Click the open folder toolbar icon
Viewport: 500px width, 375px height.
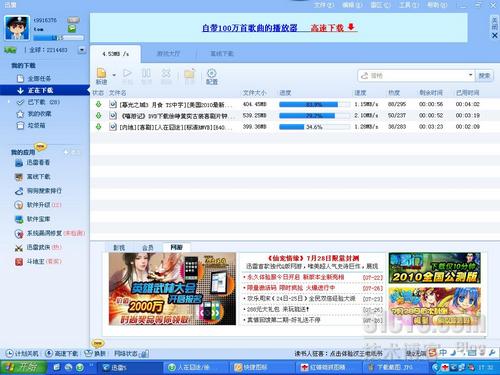[x=189, y=76]
